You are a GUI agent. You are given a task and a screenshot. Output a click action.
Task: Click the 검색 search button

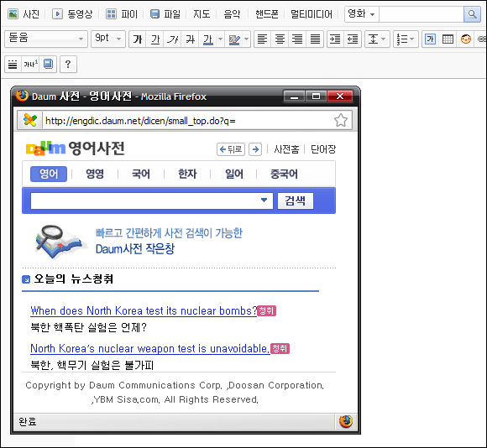click(x=296, y=201)
